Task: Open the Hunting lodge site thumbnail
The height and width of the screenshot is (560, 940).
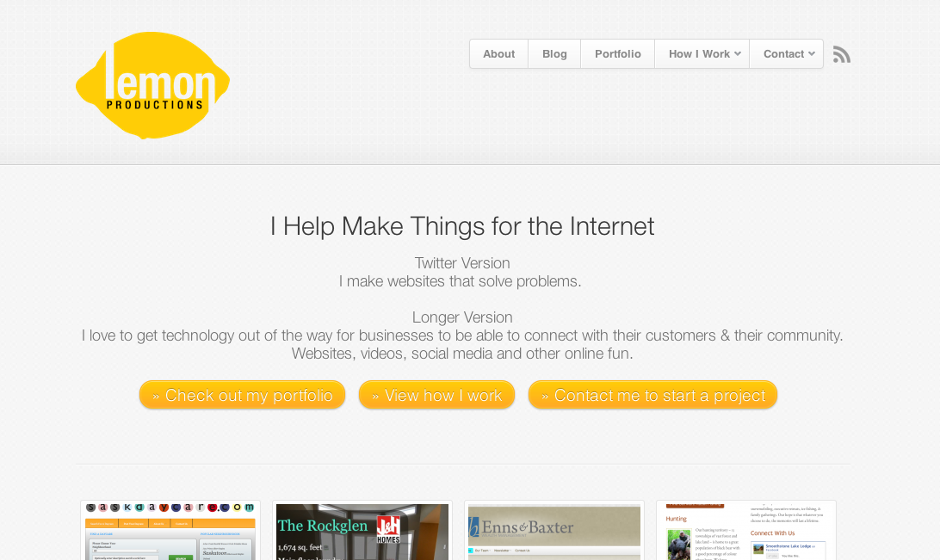Action: [x=745, y=532]
